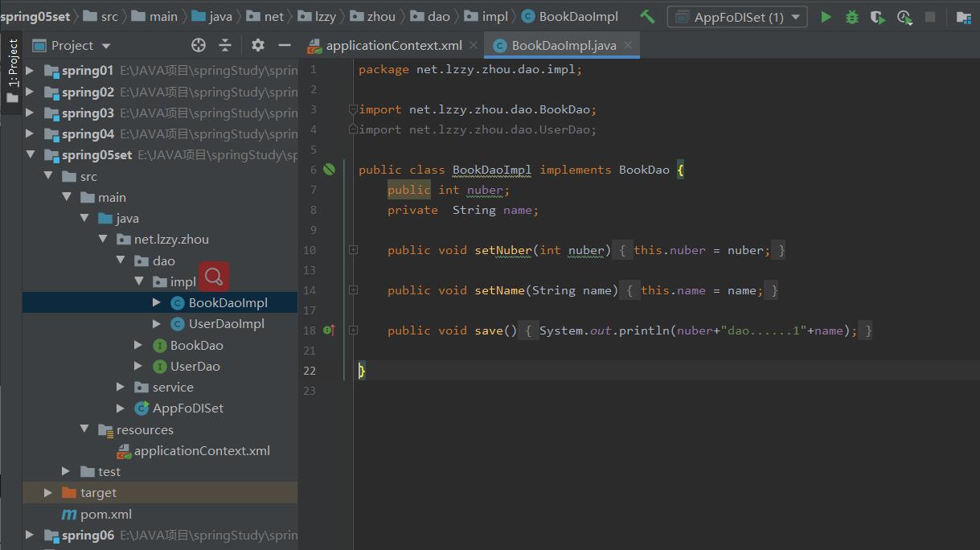Close the applicationContext.xml tab
Image resolution: width=980 pixels, height=550 pixels.
[x=474, y=46]
